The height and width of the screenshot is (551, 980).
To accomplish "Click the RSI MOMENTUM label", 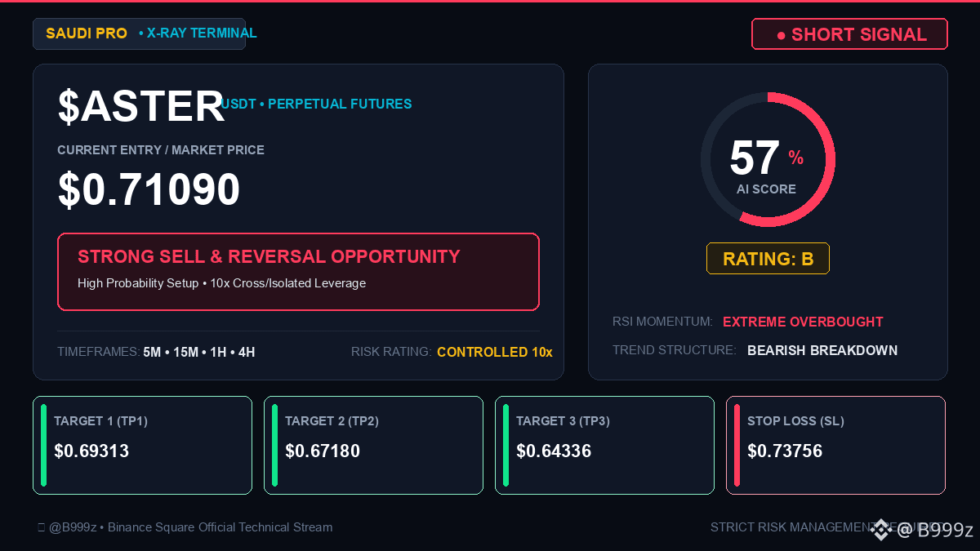I will coord(662,322).
